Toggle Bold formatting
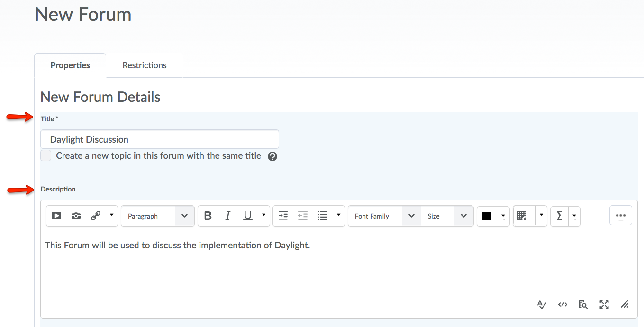Image resolution: width=644 pixels, height=328 pixels. pos(208,216)
